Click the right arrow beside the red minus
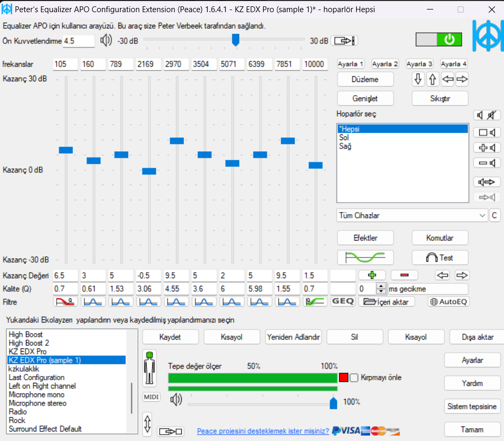Screen dimensions: 504x441 462,275
